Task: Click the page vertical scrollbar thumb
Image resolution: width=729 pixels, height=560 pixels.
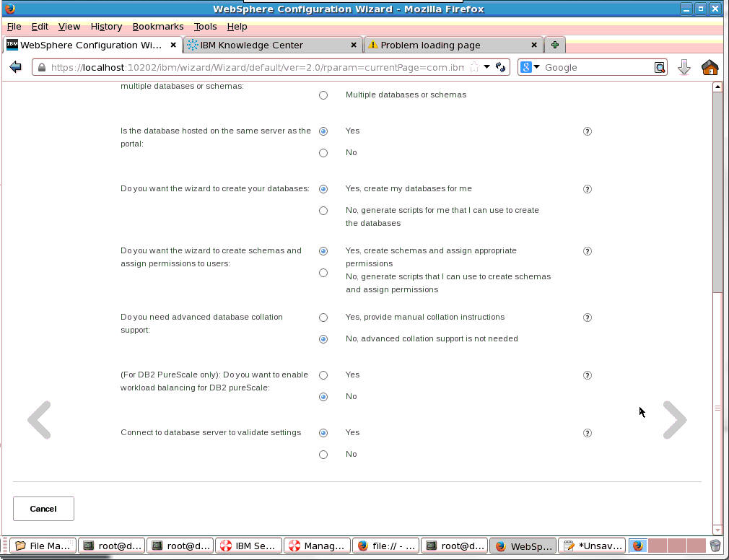Action: click(x=717, y=191)
